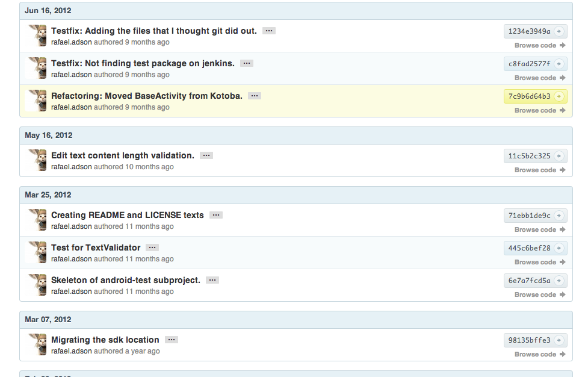
Task: Click arrow icon beside highlighted hash 7c9b6d64b3
Action: point(559,96)
